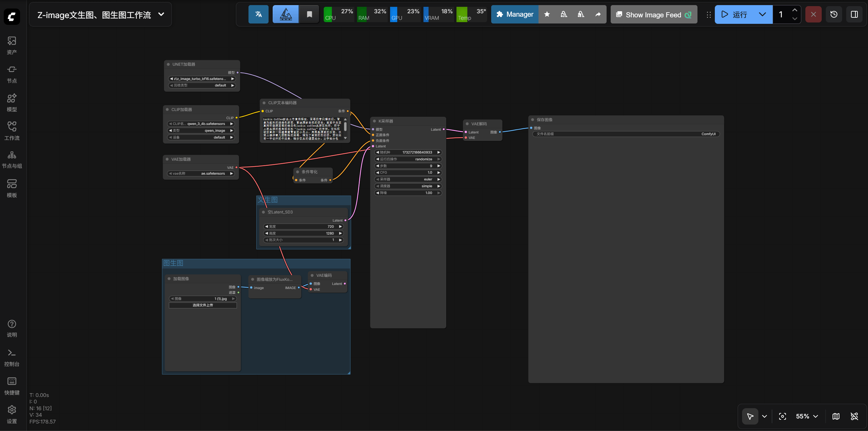Open the queue history clock icon

coord(834,14)
